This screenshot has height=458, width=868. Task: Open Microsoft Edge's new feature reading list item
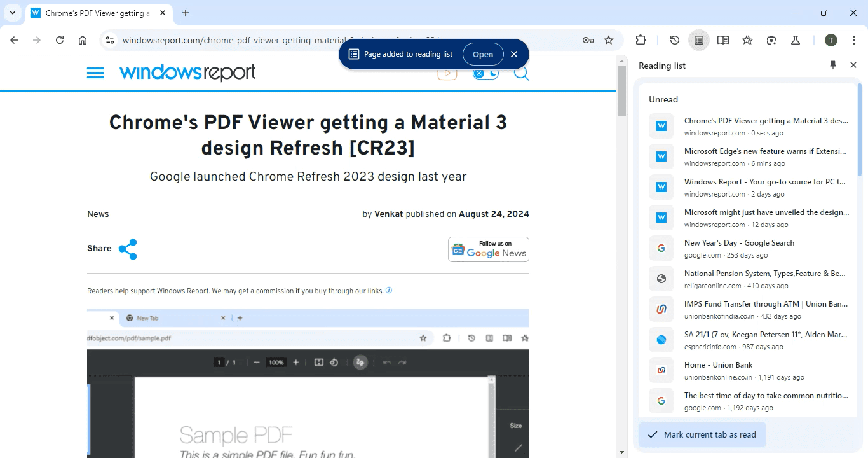[748, 156]
